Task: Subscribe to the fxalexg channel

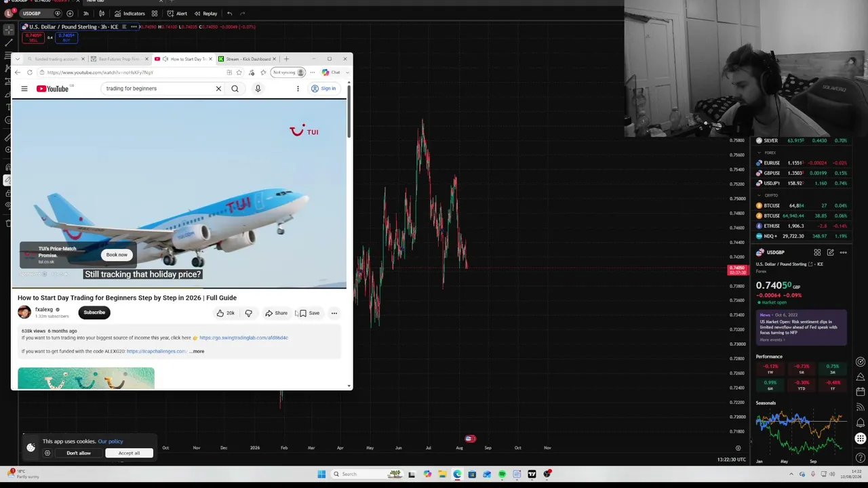Action: point(94,312)
